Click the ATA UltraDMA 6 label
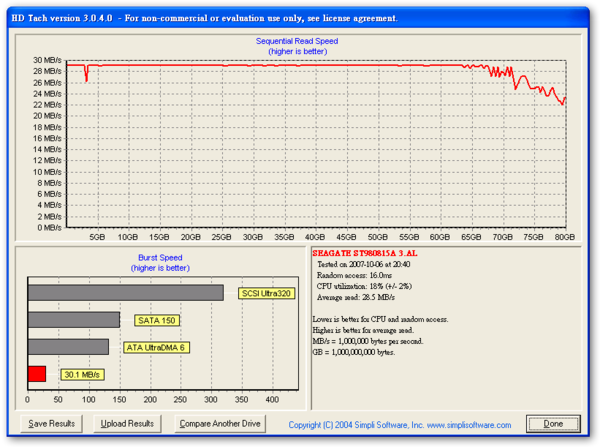This screenshot has width=600, height=447. tap(156, 347)
